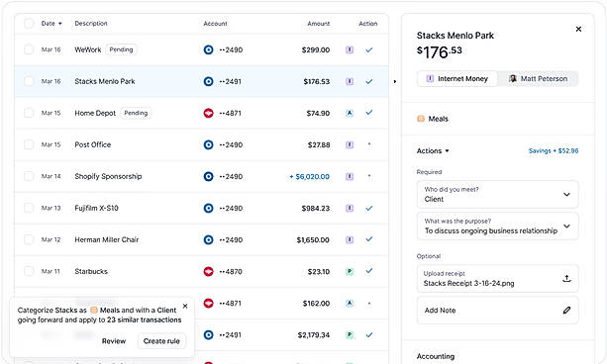Click the checkmark action for WeWork
This screenshot has height=364, width=607.
tap(369, 49)
